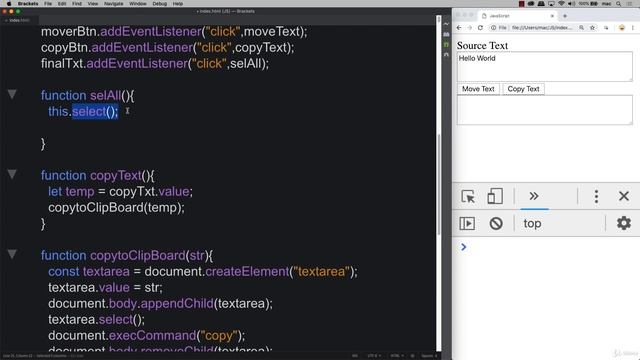Open a new Chrome tab
The image size is (640, 360).
(565, 16)
